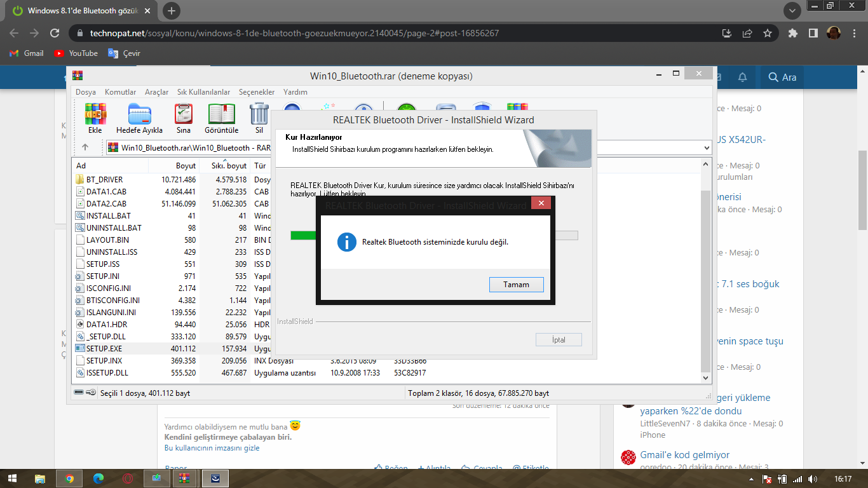This screenshot has height=488, width=868.
Task: Open the Chrome extensions puzzle icon
Action: (793, 33)
